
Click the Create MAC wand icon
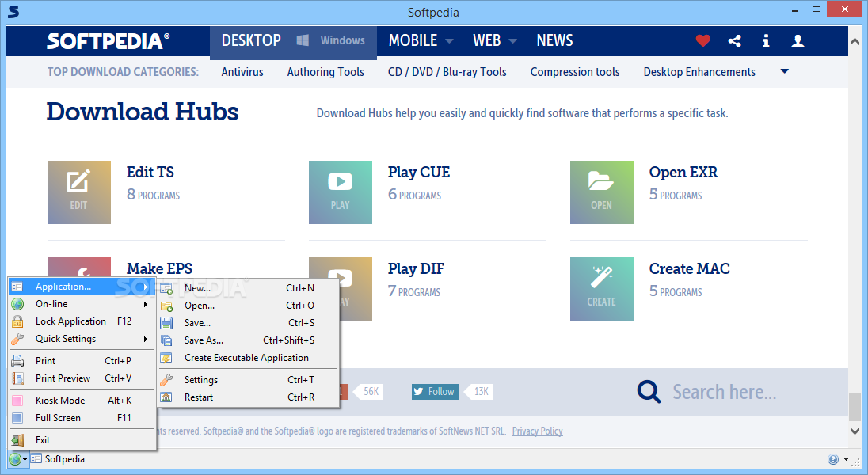click(602, 288)
